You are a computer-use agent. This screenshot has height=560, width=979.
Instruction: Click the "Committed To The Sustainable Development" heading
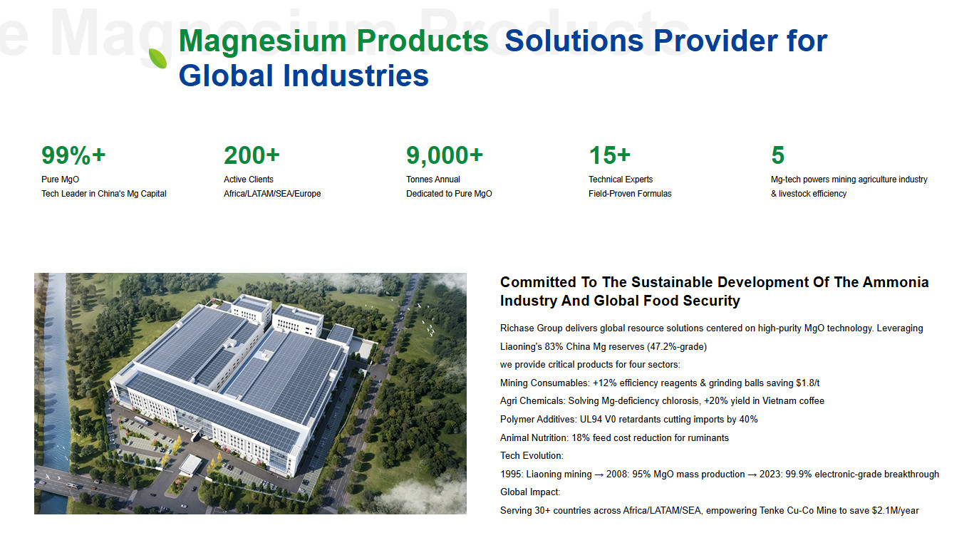pos(714,291)
